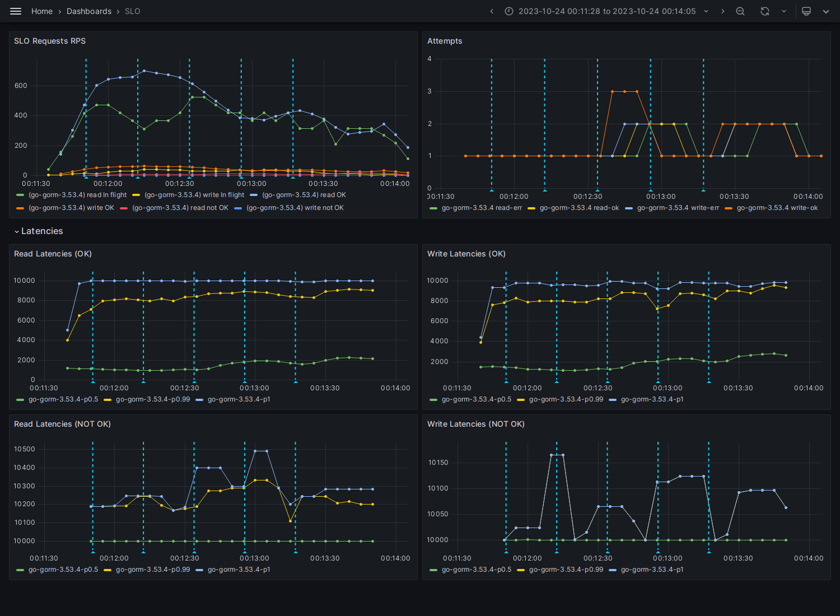
Task: Open Write Latencies (OK) panel title
Action: pos(466,254)
